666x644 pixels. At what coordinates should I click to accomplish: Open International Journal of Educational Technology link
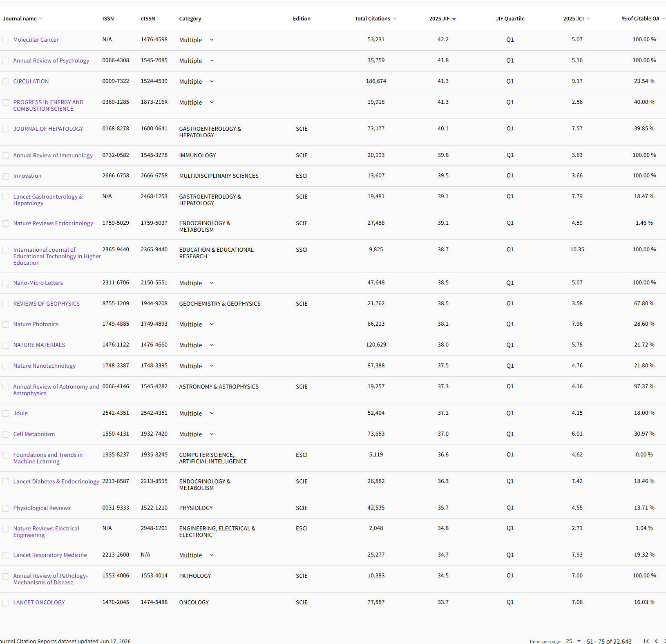[57, 257]
